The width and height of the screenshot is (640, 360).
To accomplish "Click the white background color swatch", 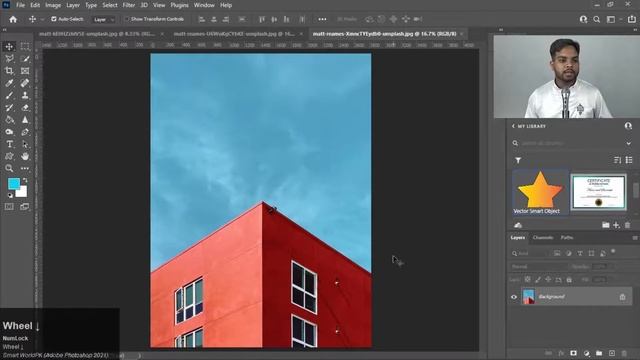I will pyautogui.click(x=22, y=192).
